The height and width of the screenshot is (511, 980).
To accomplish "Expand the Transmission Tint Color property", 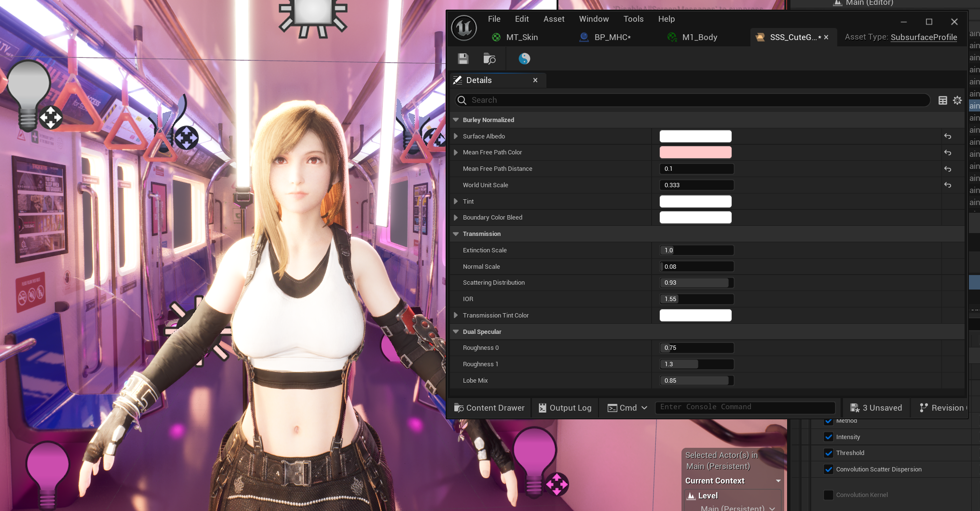I will pos(456,316).
